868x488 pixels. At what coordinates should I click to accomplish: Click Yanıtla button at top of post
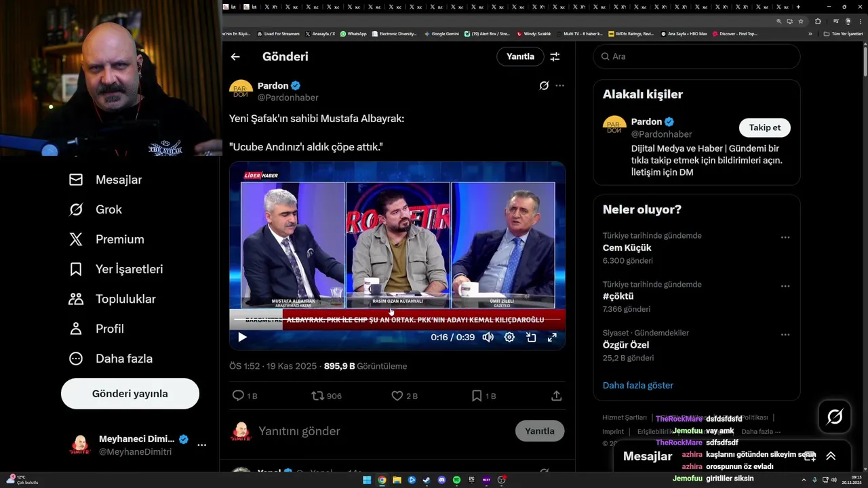click(x=520, y=57)
